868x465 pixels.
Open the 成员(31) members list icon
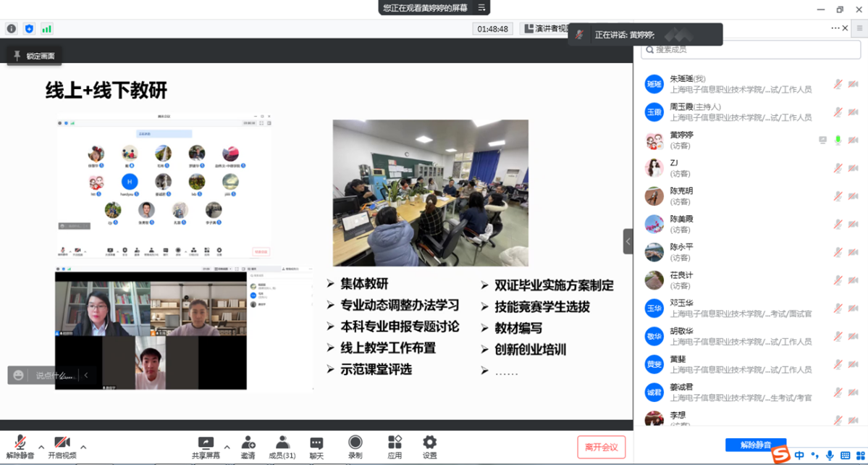coord(282,443)
